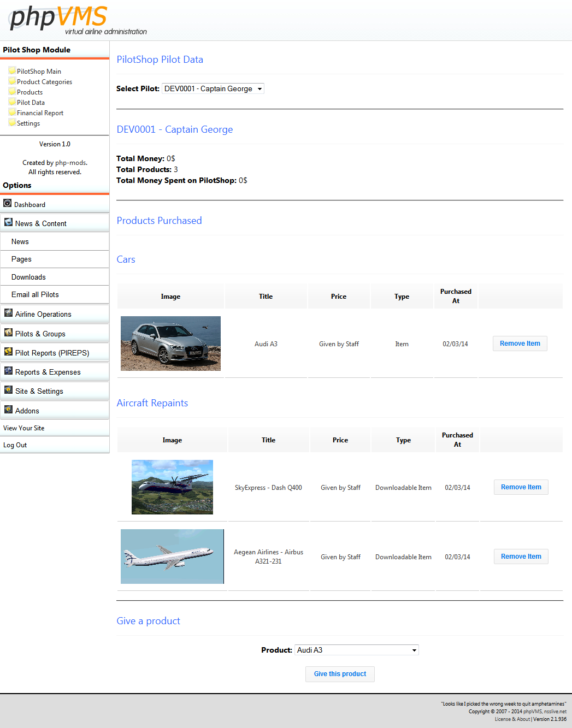Click the Addons section icon
Viewport: 572px width, 728px height.
point(9,410)
